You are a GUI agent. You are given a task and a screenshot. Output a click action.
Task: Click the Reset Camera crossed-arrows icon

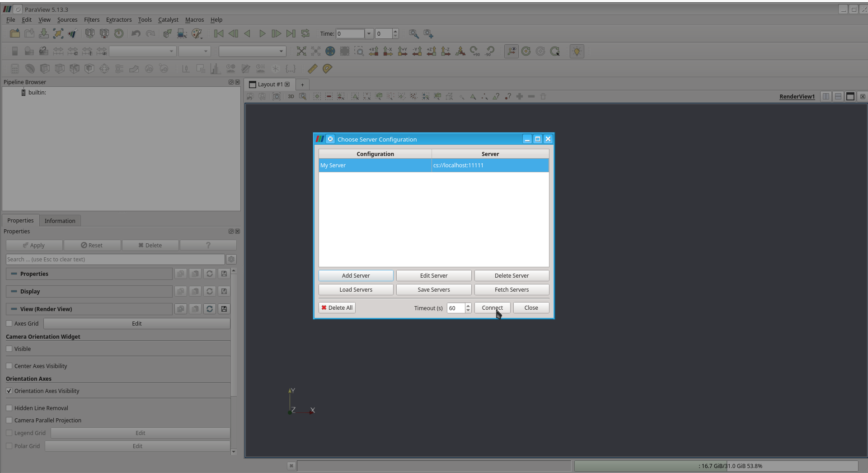coord(301,51)
